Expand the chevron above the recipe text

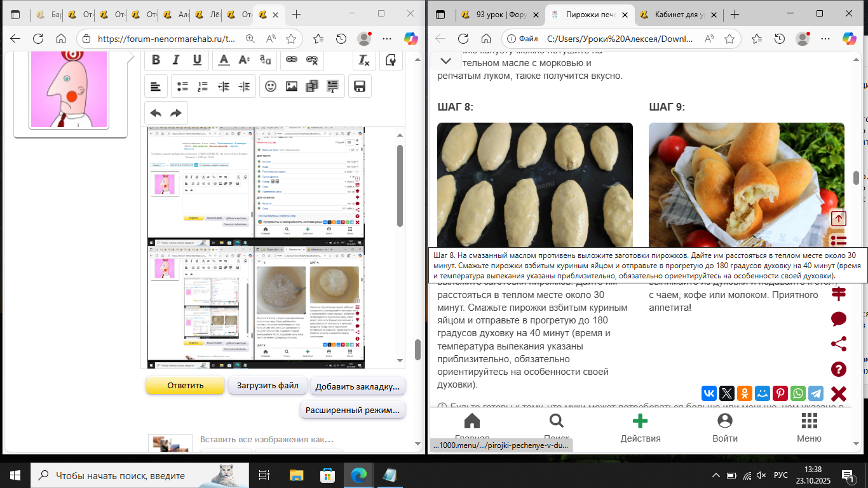coord(445,61)
